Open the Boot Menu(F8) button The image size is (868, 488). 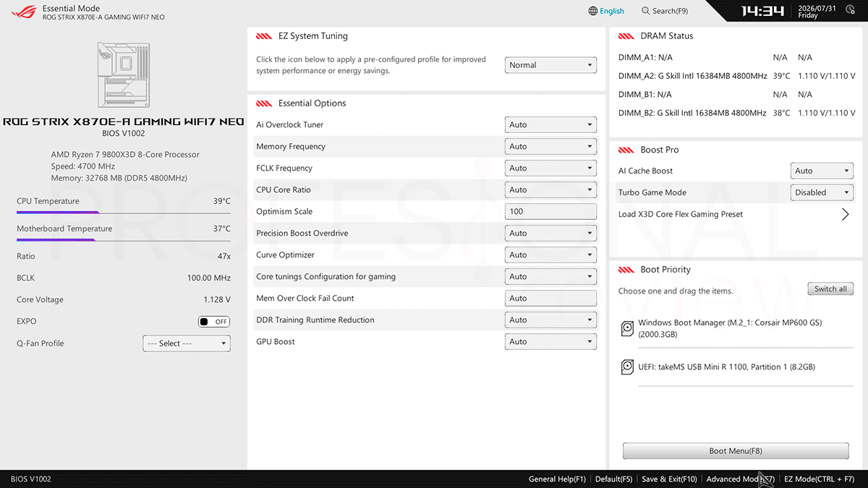point(736,451)
